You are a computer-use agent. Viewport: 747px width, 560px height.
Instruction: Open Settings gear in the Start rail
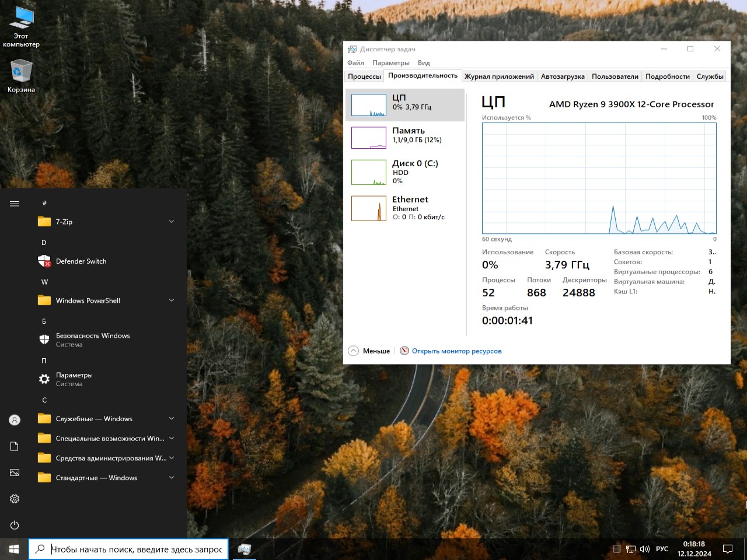coord(15,499)
